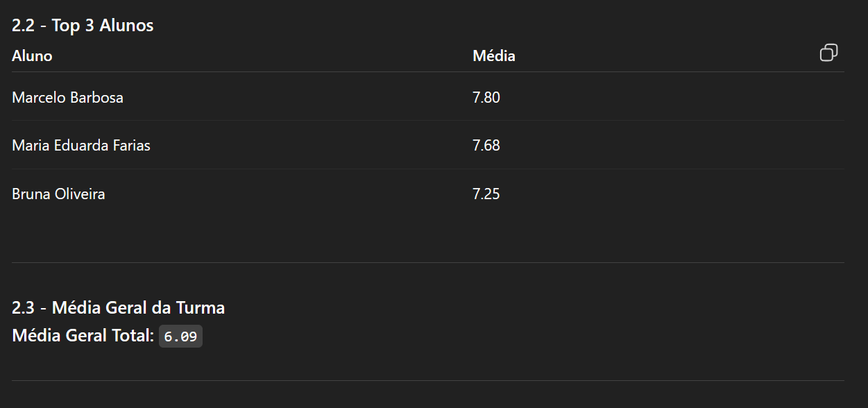Click the 2.2 section number
868x408 pixels.
click(x=24, y=26)
